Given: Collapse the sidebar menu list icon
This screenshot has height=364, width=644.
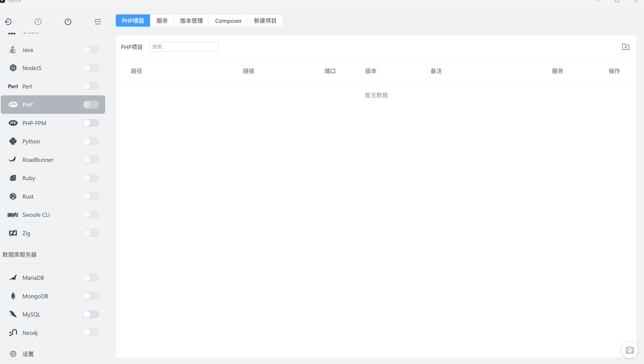Looking at the screenshot, I should pos(98,22).
